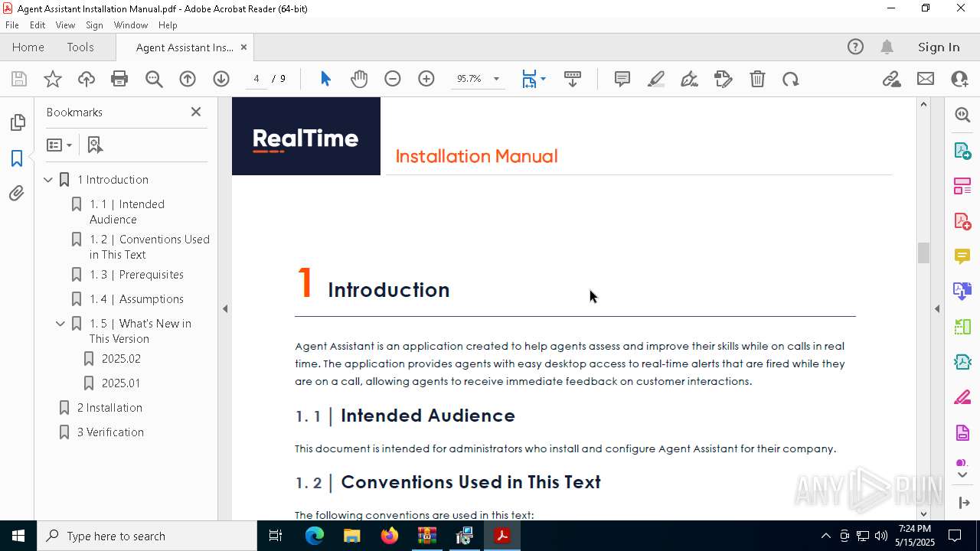
Task: Open the Edit menu
Action: point(38,25)
